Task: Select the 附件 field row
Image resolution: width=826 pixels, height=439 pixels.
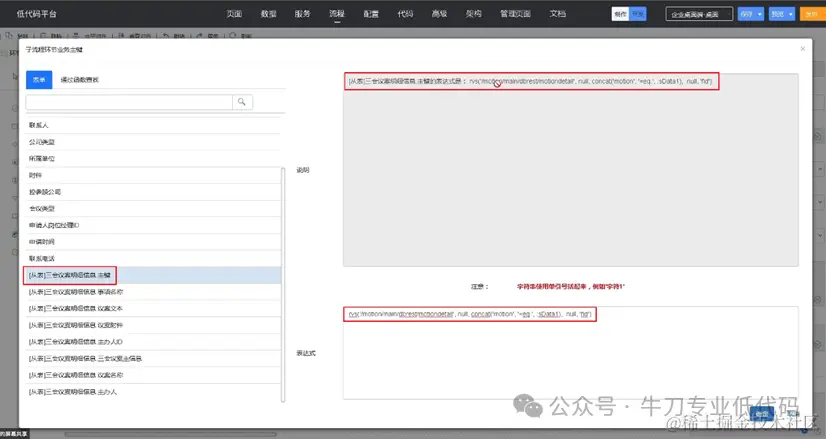Action: [153, 175]
